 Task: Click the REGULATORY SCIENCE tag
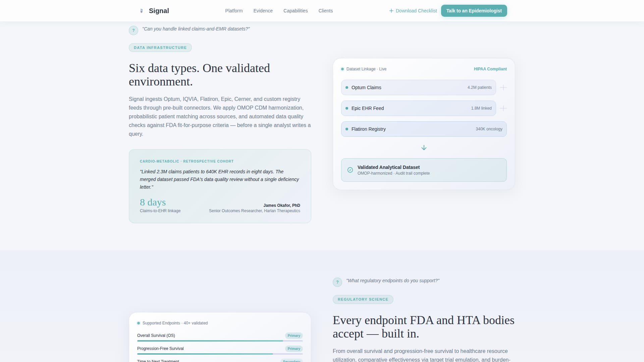coord(363,299)
